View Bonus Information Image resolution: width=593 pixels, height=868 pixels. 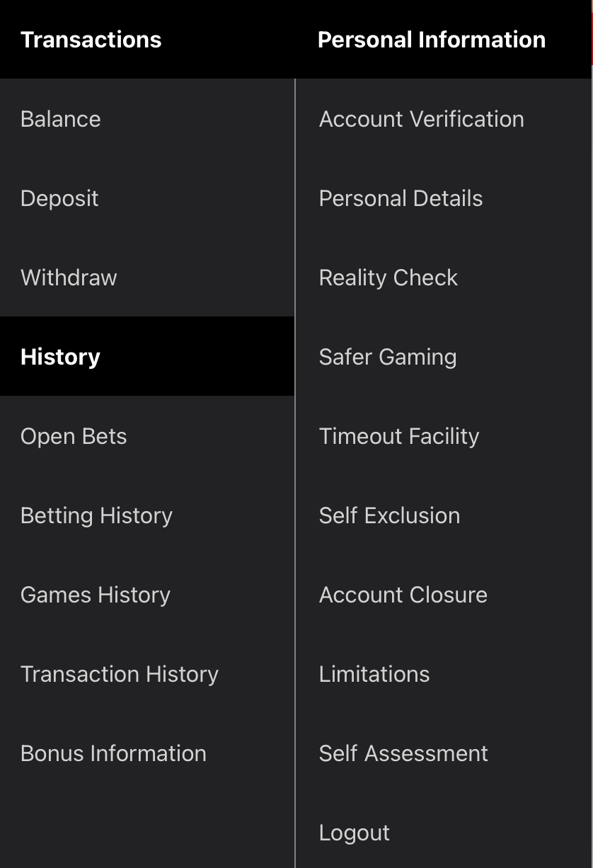pos(147,753)
